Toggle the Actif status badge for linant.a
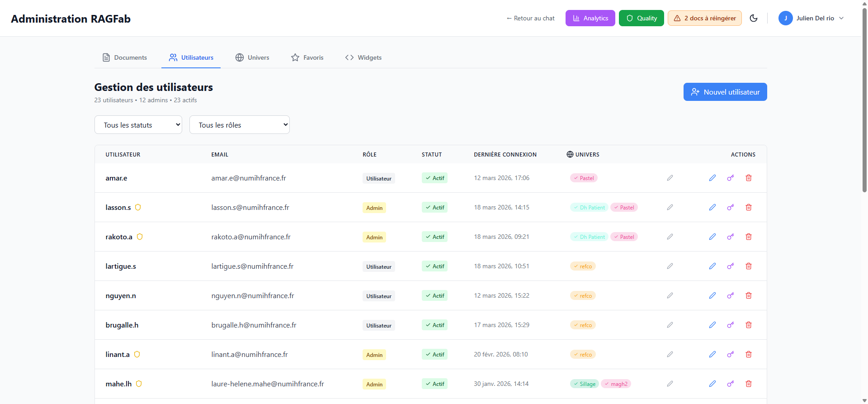Screen dimensions: 868x404 click(x=434, y=354)
